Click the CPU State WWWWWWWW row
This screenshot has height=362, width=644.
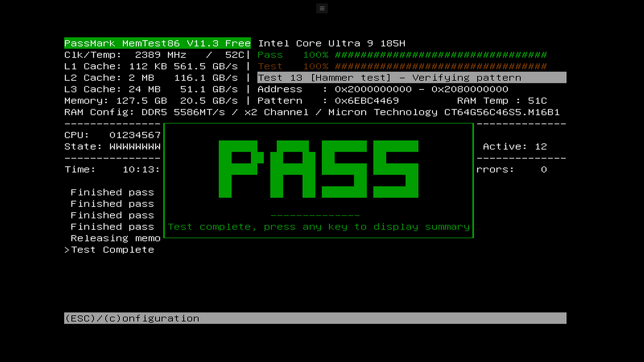112,147
